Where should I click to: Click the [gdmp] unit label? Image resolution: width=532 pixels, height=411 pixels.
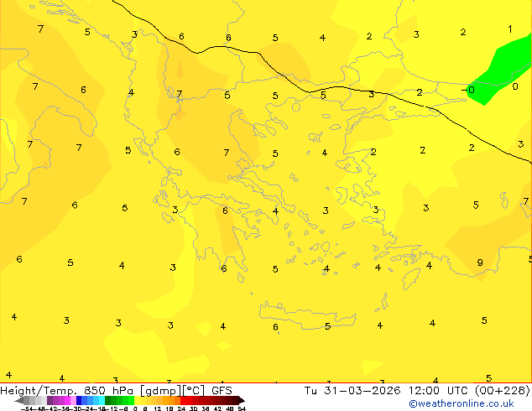(158, 390)
